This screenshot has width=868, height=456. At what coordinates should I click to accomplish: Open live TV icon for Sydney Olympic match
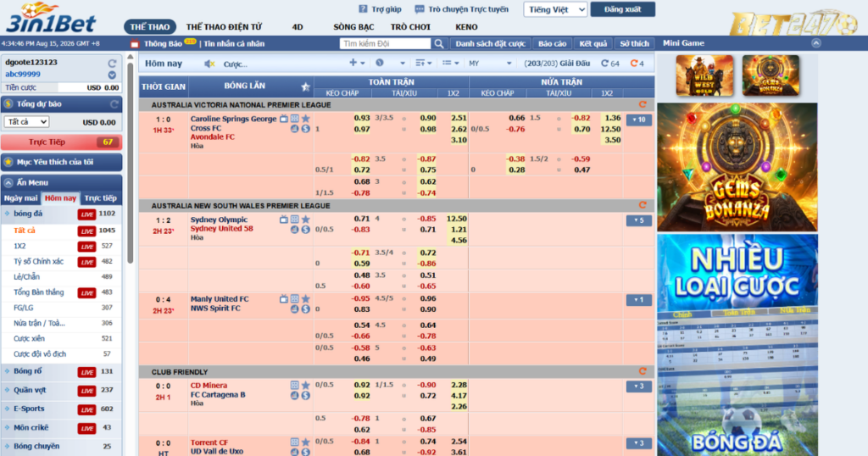[x=283, y=220]
